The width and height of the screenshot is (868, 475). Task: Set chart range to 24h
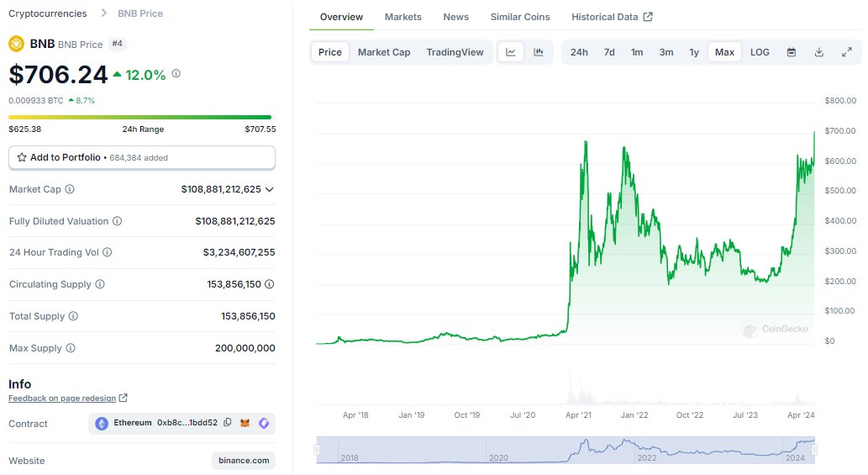[x=579, y=52]
